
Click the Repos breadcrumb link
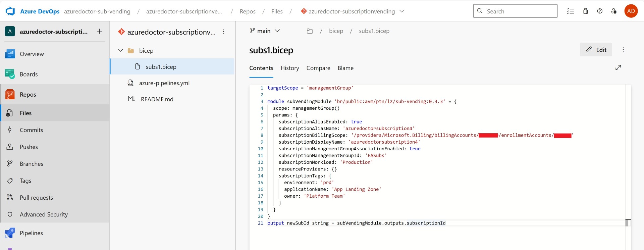click(248, 11)
